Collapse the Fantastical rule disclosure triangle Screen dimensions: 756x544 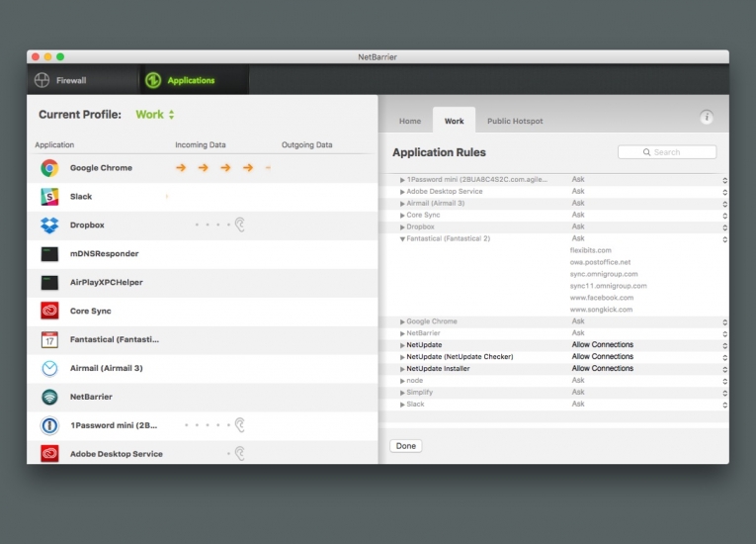click(x=402, y=238)
